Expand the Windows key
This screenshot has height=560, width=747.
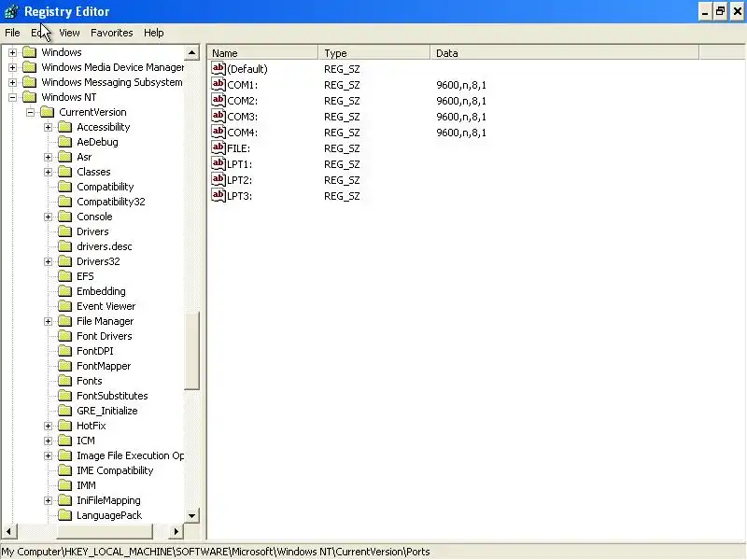click(13, 52)
